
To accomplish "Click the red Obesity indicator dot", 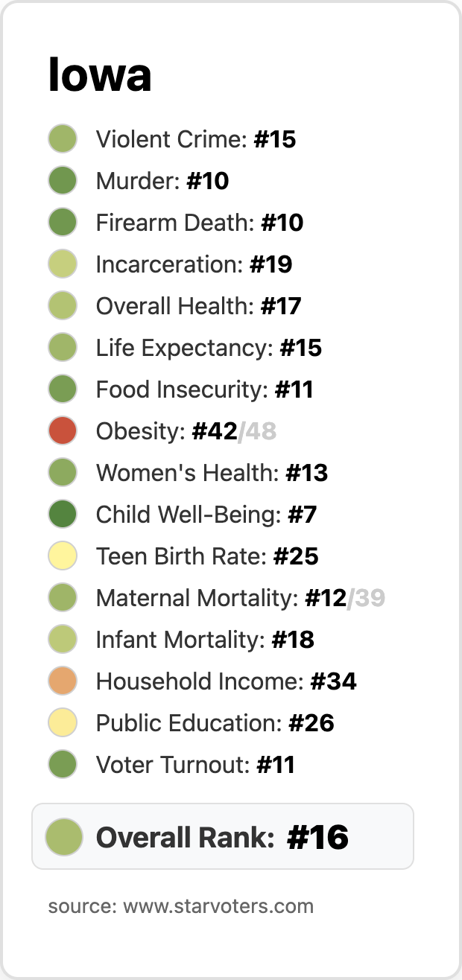I will 63,431.
